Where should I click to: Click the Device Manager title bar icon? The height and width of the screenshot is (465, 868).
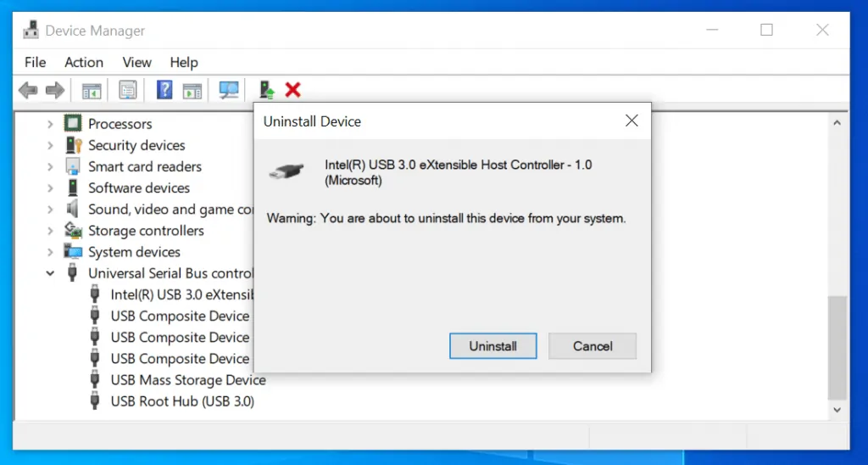(x=31, y=30)
